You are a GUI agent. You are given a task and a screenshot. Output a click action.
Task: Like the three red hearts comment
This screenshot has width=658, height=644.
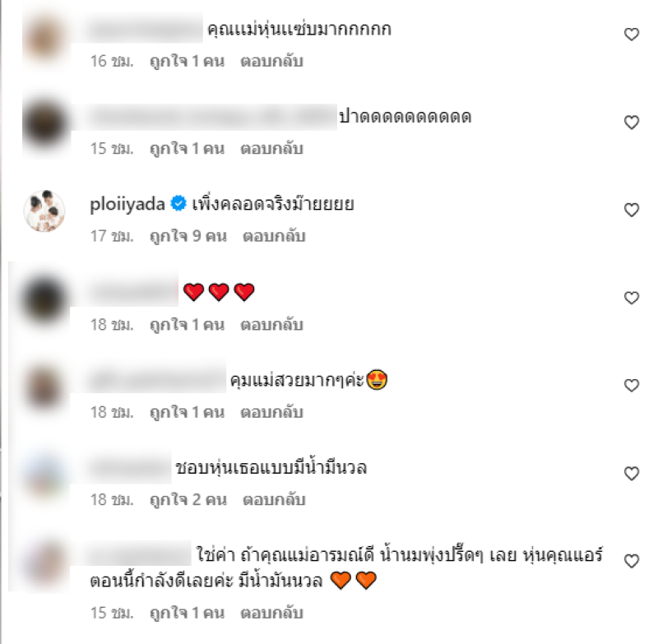(x=631, y=298)
